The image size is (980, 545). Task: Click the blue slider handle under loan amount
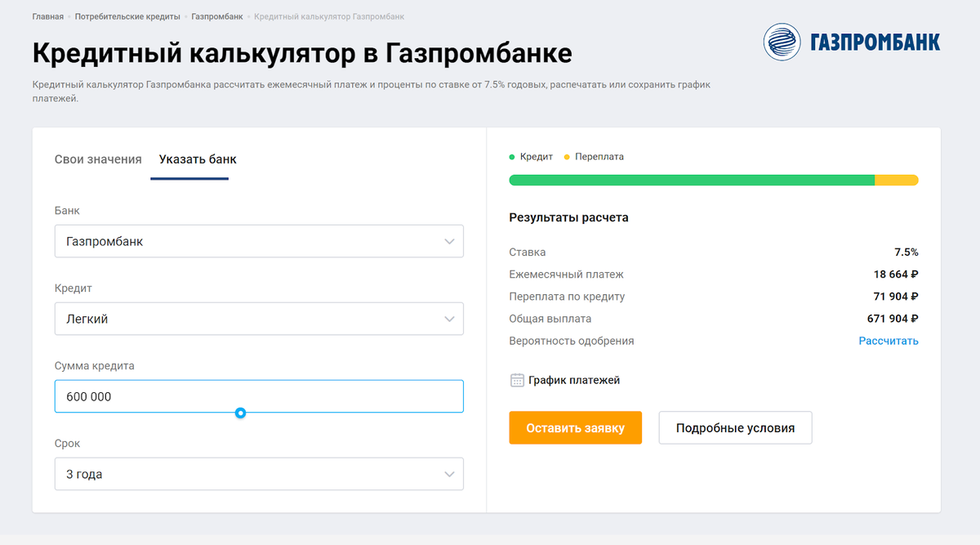click(241, 413)
